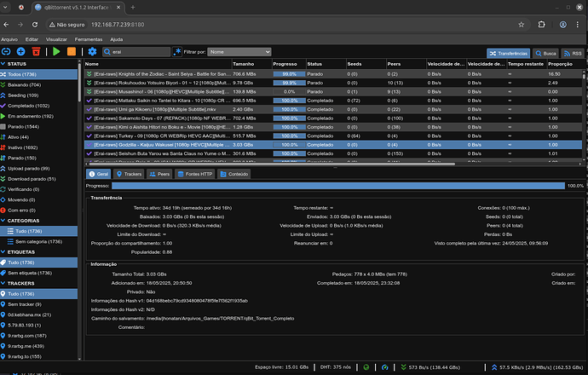Viewport: 588px width, 375px height.
Task: Open the Filtrar por Nome dropdown
Action: point(239,52)
